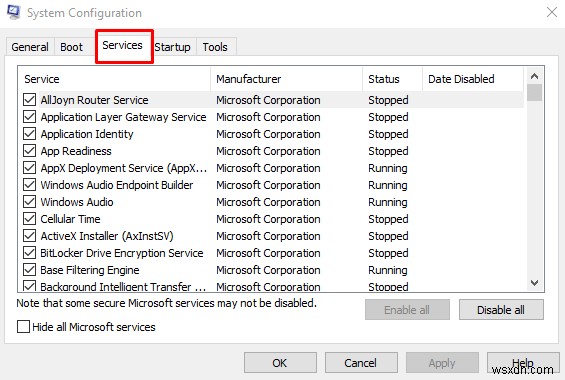Click Running status of Windows Audio Endpoint Builder
The image size is (565, 380).
pos(388,185)
